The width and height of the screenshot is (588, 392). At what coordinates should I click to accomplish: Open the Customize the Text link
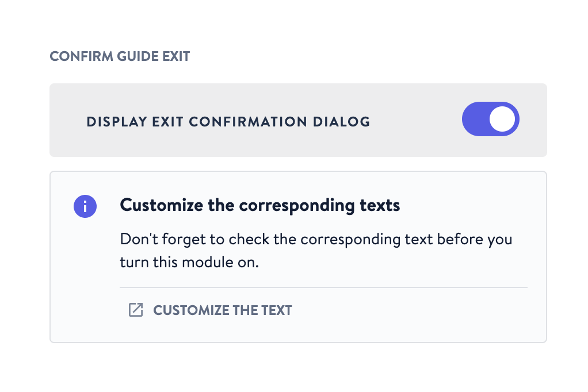(x=222, y=310)
